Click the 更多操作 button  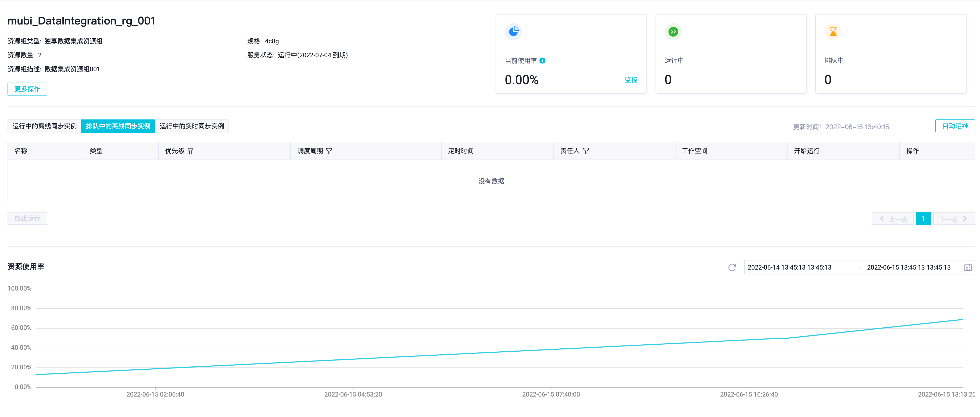pos(27,89)
